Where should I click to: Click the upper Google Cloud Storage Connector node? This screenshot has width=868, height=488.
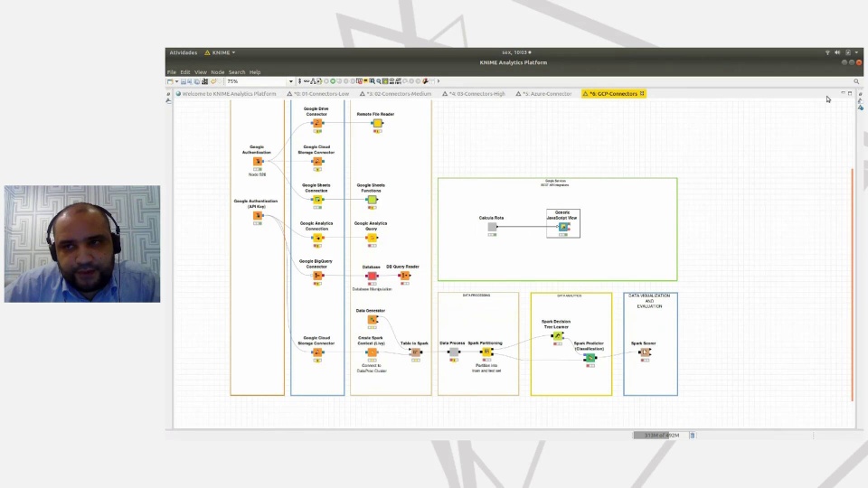pyautogui.click(x=317, y=162)
